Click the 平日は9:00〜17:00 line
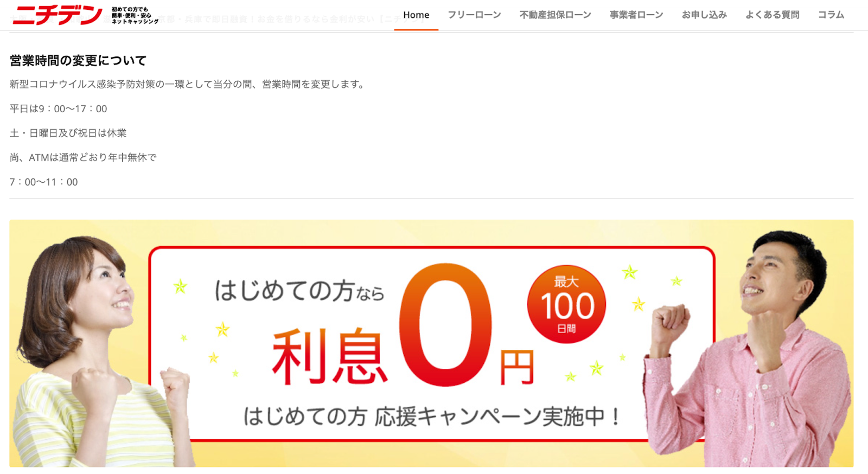 (58, 109)
